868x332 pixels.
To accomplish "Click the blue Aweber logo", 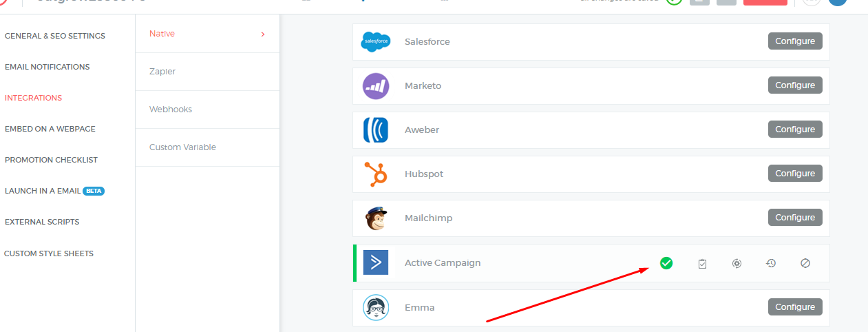I will pos(376,129).
